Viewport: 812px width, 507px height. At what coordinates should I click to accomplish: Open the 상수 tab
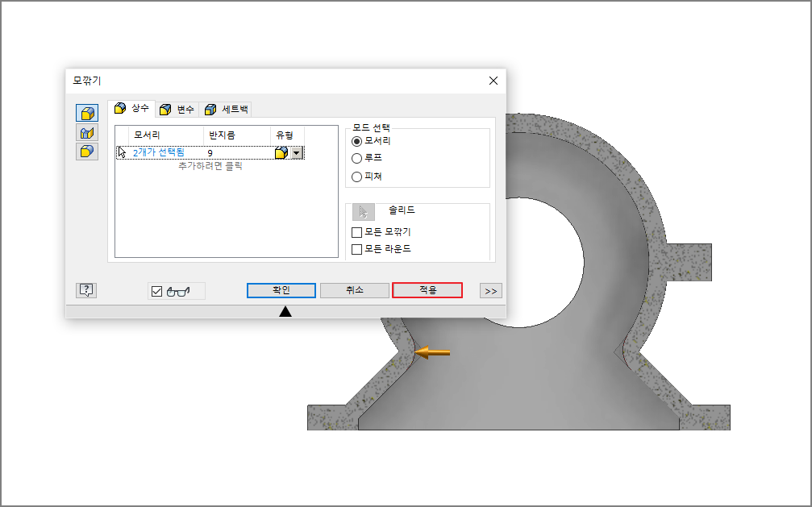click(132, 108)
